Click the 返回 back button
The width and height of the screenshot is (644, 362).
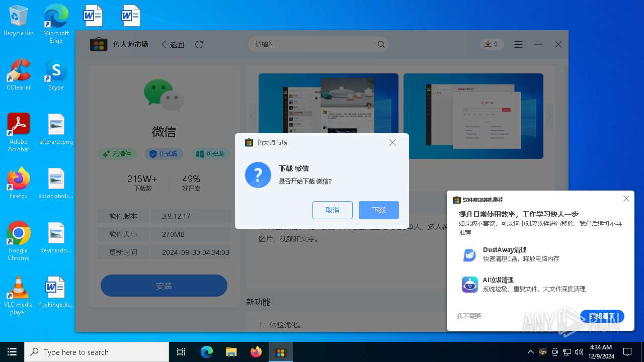[x=173, y=45]
